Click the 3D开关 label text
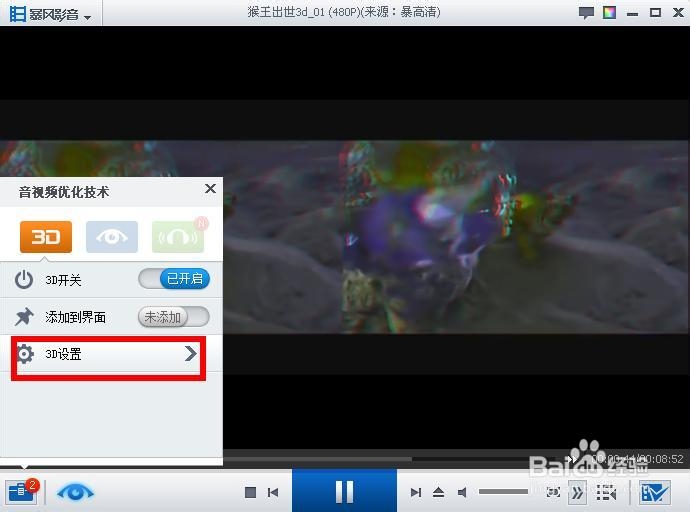 pyautogui.click(x=63, y=280)
